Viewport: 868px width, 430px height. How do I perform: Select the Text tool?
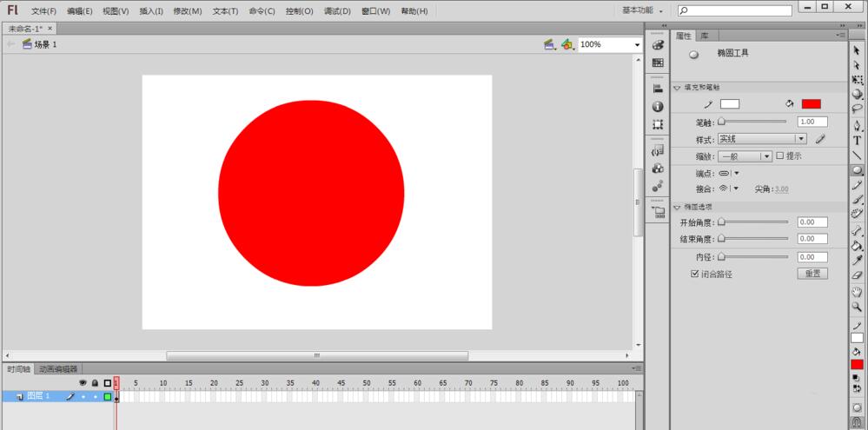(x=857, y=141)
